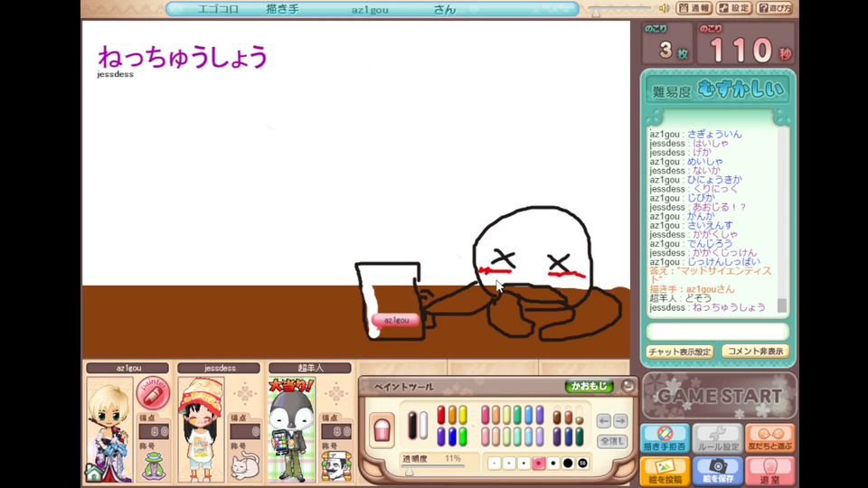Select the second smallest brush size
Screen dimensions: 868x488
click(x=509, y=463)
